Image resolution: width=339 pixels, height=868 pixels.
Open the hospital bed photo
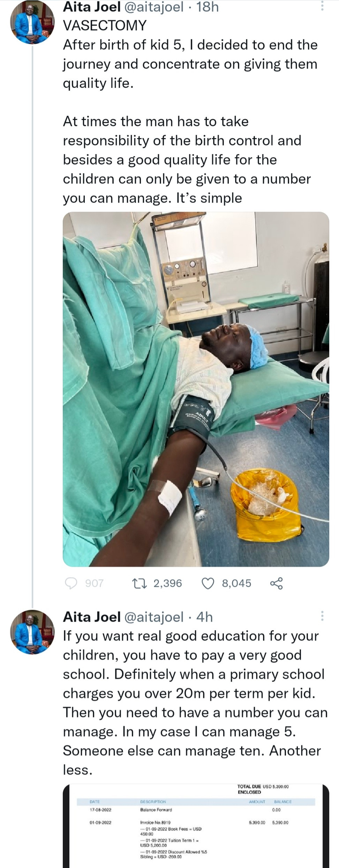pos(196,389)
